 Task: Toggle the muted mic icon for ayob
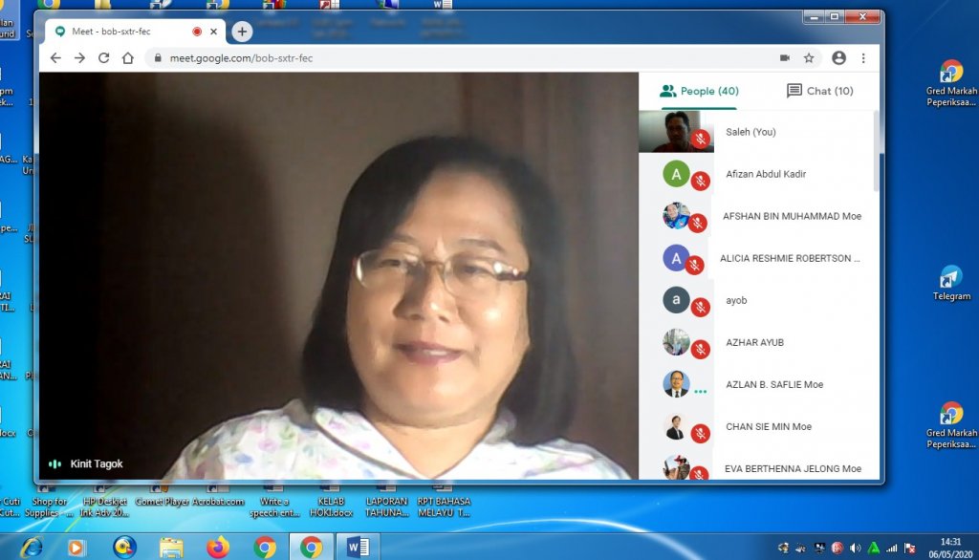click(701, 307)
